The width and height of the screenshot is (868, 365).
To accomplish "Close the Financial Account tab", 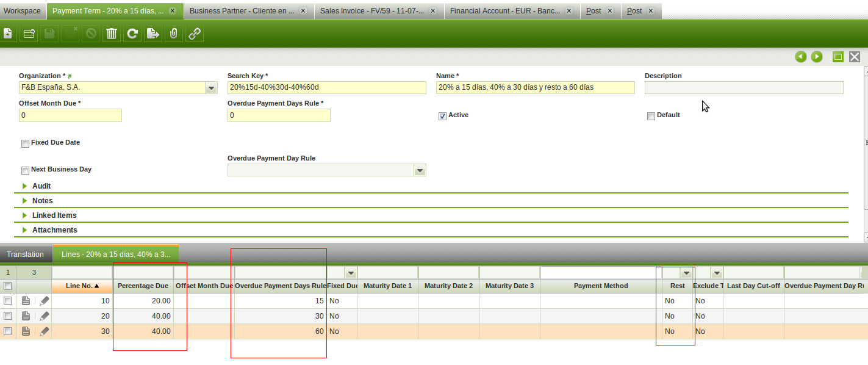I will pos(569,11).
